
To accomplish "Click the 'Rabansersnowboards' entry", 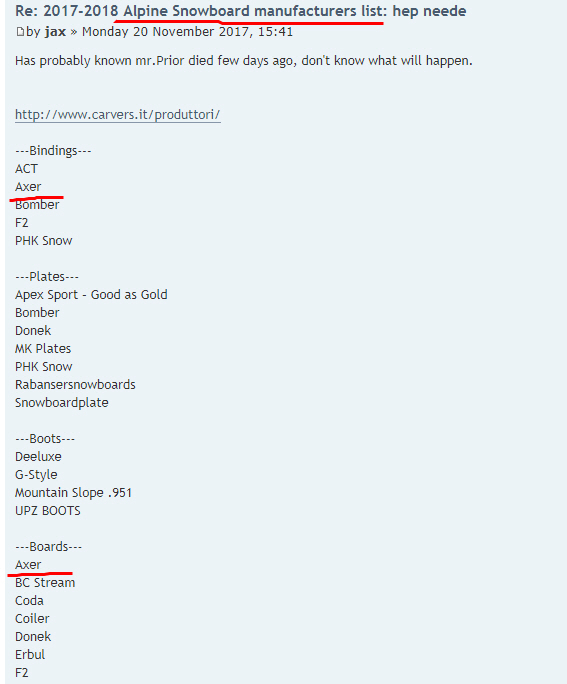I will 75,384.
